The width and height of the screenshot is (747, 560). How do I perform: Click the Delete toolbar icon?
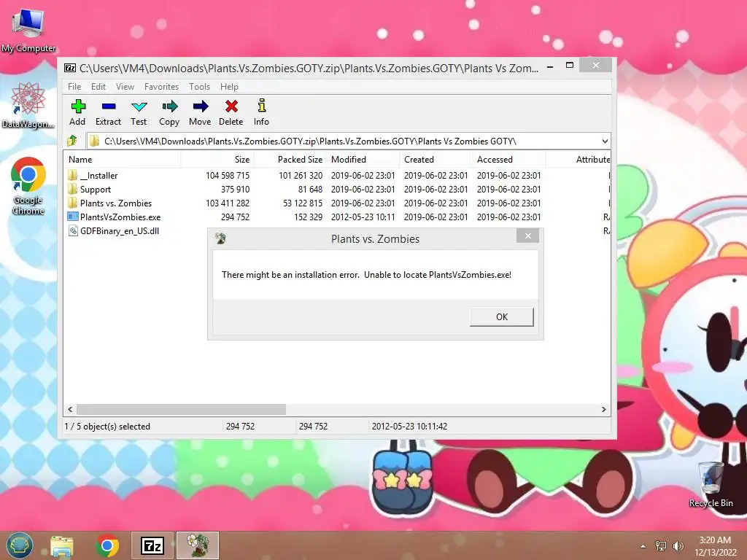[231, 106]
